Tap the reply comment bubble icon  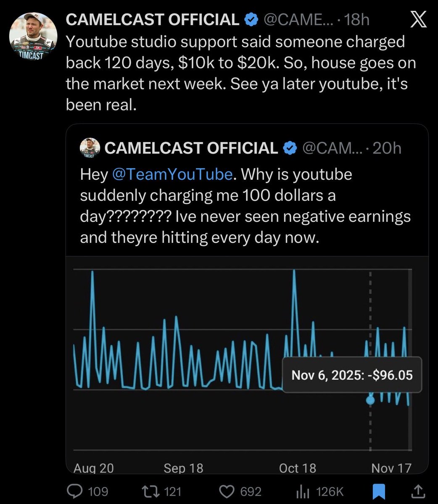(75, 491)
